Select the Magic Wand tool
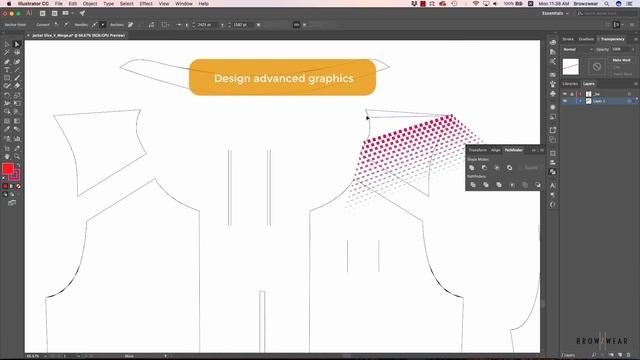 tap(7, 53)
